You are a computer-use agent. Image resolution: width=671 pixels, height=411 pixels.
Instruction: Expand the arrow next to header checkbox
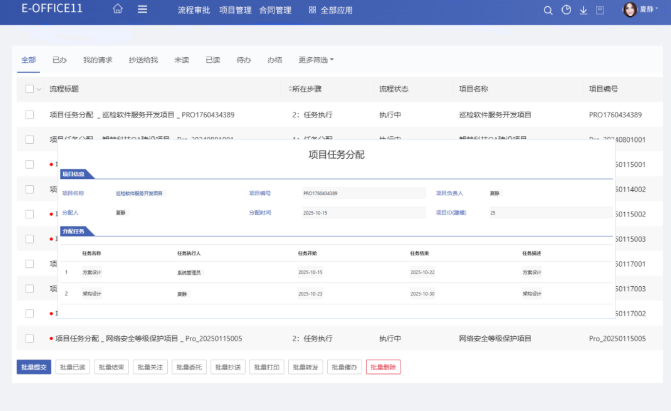tap(40, 89)
